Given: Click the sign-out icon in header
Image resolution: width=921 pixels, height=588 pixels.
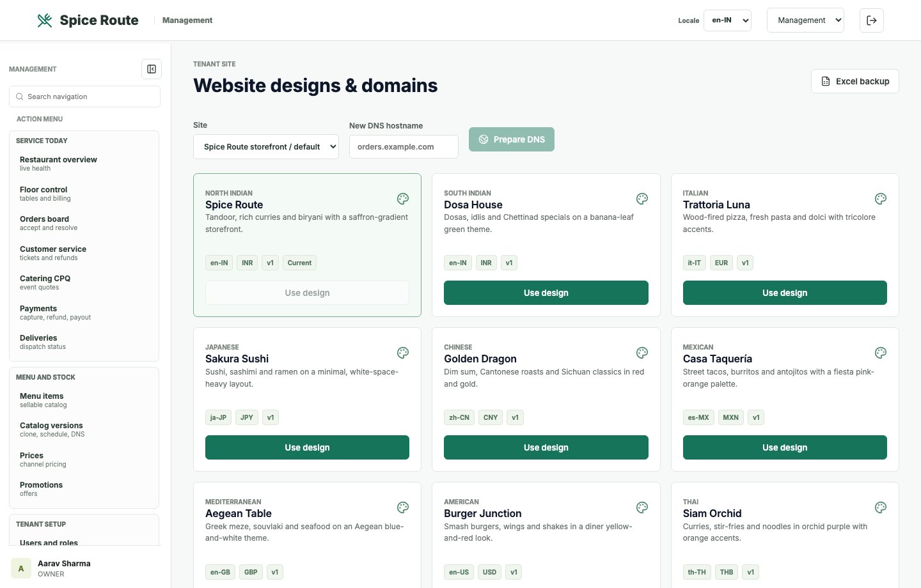Looking at the screenshot, I should 872,20.
